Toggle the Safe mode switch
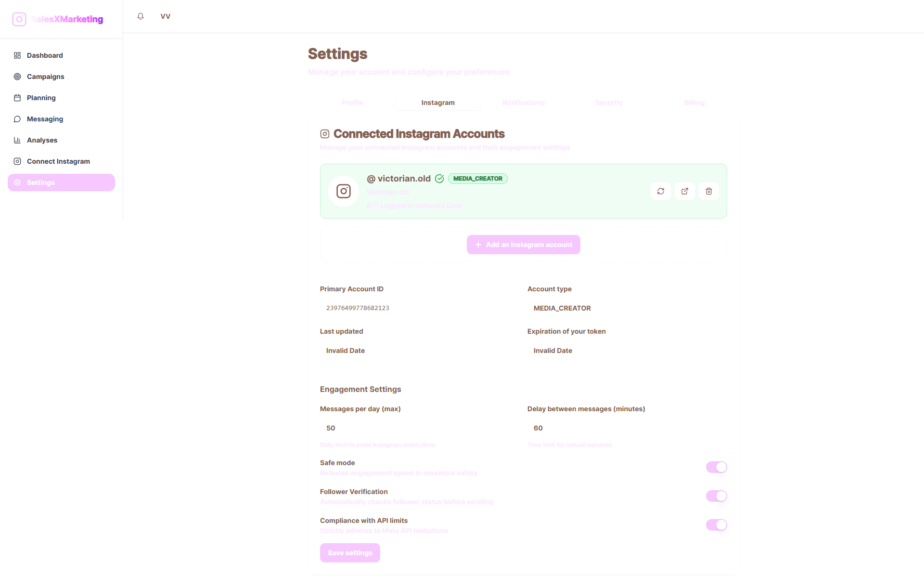Viewport: 924px width, 586px height. pyautogui.click(x=716, y=467)
